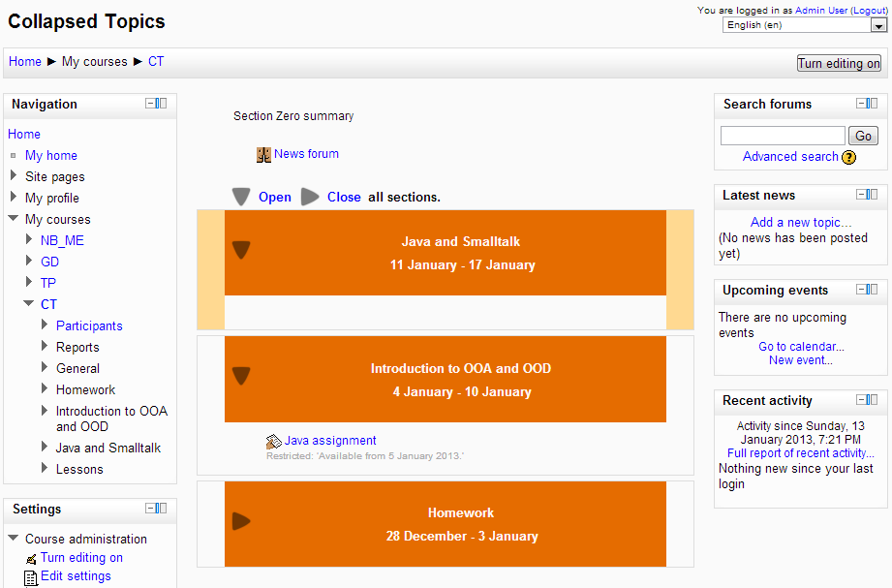Expand My profile in Navigation tree
Viewport: 892px width, 588px height.
(14, 197)
